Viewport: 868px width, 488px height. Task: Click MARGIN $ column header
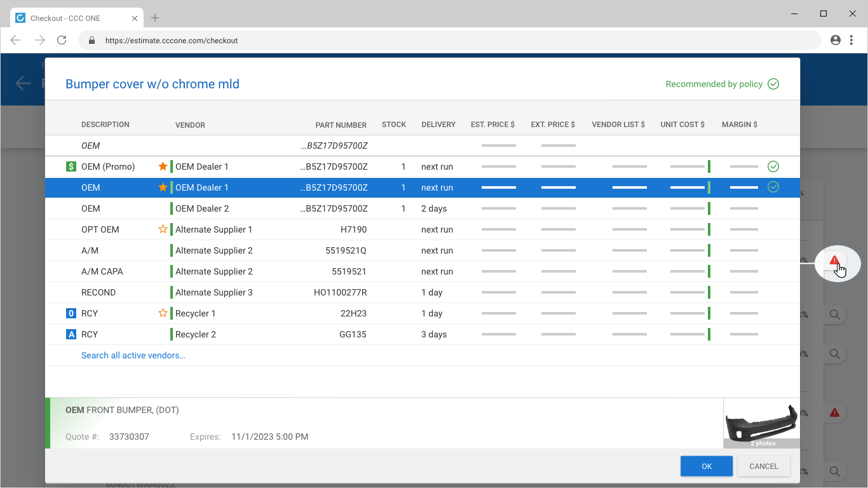(x=740, y=125)
